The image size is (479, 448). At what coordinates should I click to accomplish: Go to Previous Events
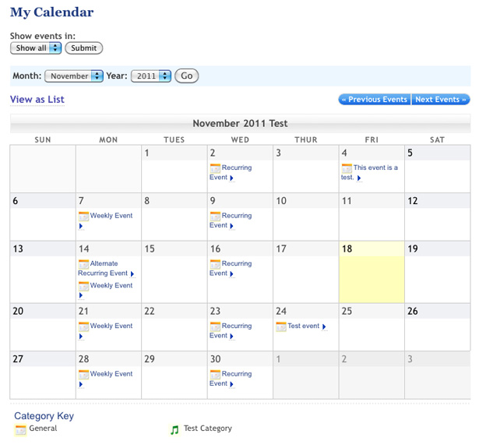375,99
